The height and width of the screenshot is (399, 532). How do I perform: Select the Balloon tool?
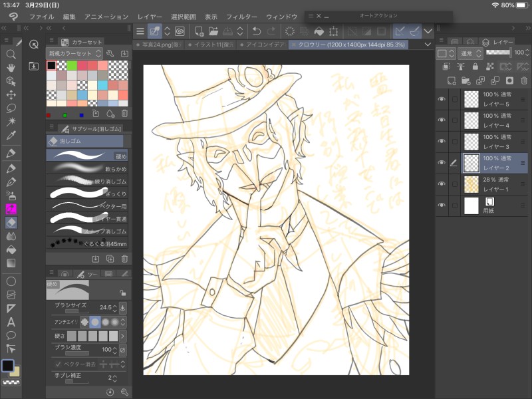tap(11, 336)
